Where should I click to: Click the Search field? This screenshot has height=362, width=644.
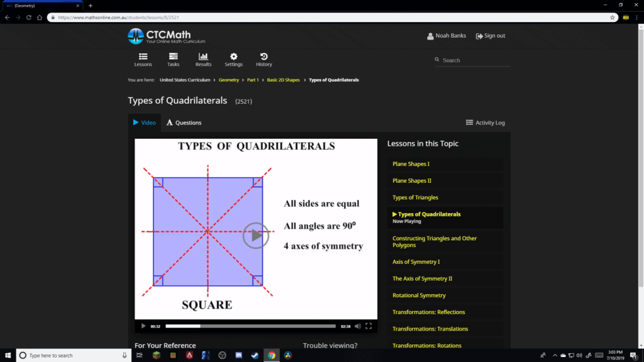[472, 59]
